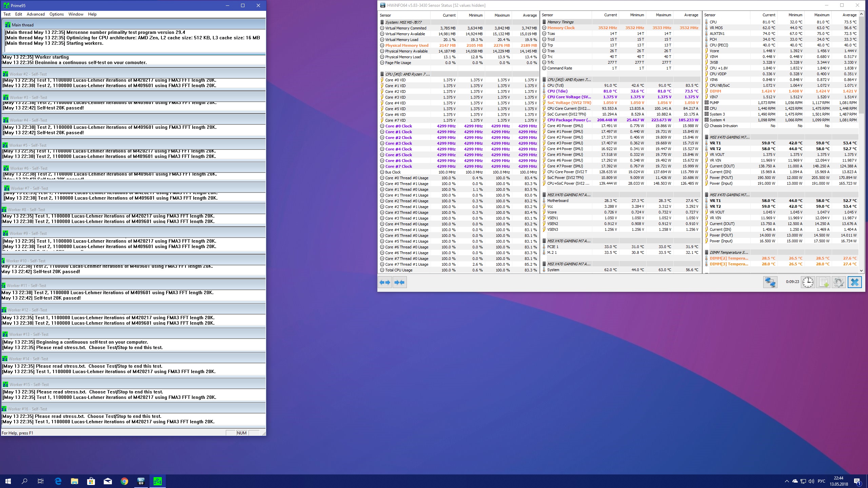Show hidden system tray icons chevron
868x488 pixels.
pos(787,481)
